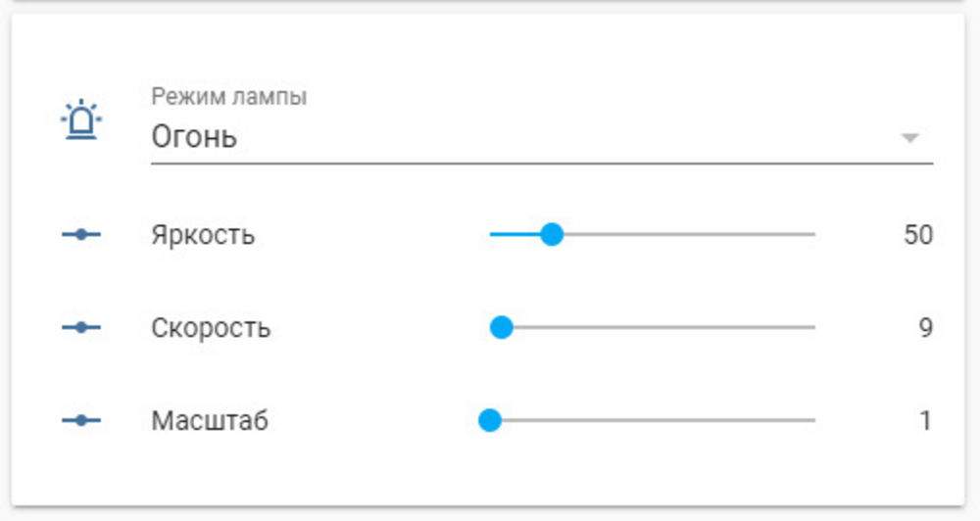Click the slider icon next to Скорость
The height and width of the screenshot is (521, 980).
(x=81, y=327)
